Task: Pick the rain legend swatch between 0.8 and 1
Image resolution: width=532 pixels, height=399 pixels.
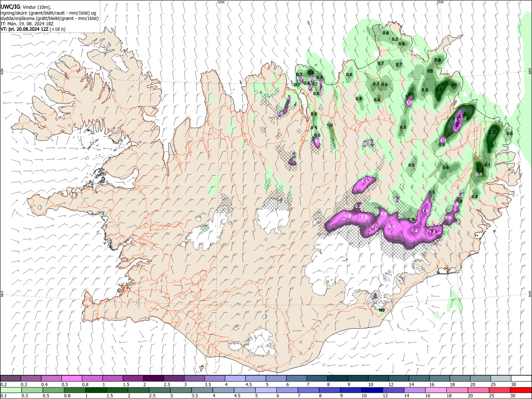Action: 74,390
